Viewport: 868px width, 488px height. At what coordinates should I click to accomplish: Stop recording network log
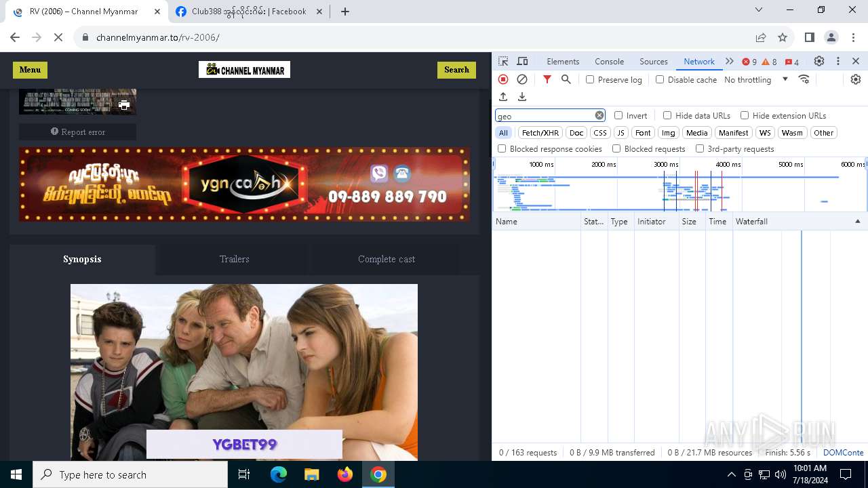pos(503,79)
